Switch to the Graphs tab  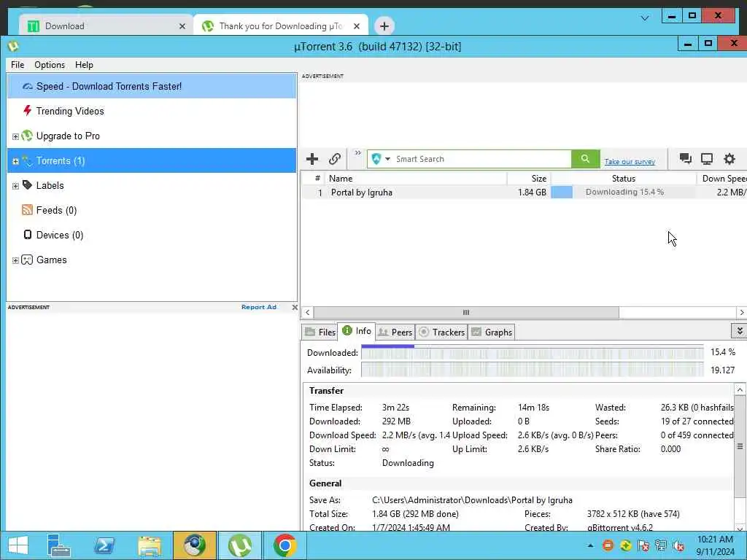[492, 332]
